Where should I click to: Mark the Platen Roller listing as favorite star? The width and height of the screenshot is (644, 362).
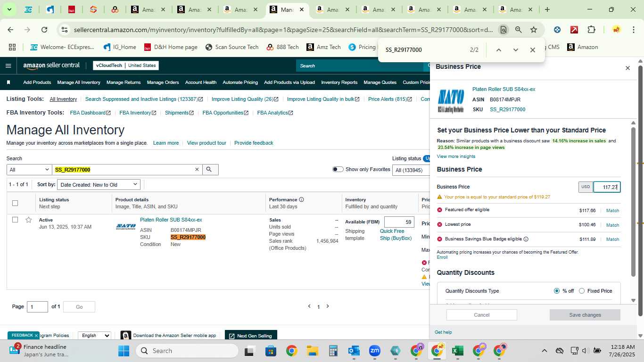29,220
